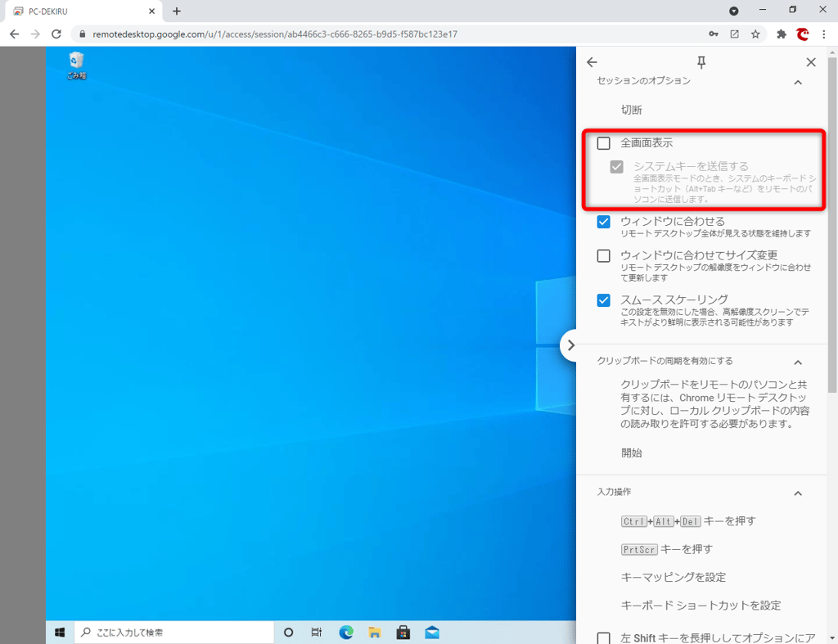Open the red extension icon in the toolbar
Viewport: 838px width, 644px height.
pos(802,34)
